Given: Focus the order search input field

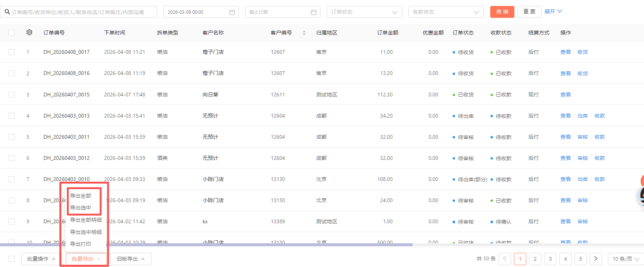Looking at the screenshot, I should click(x=78, y=12).
